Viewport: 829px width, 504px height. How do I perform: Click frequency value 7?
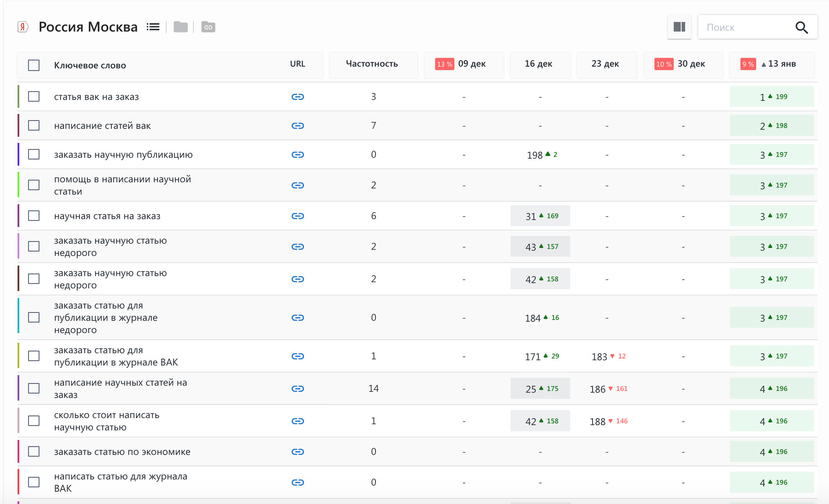click(x=373, y=125)
